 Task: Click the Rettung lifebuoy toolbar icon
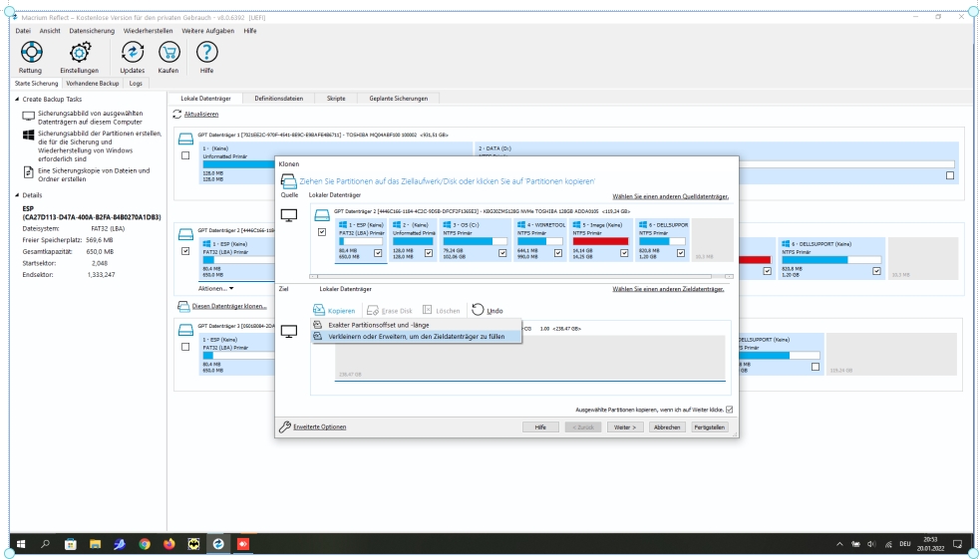tap(31, 52)
